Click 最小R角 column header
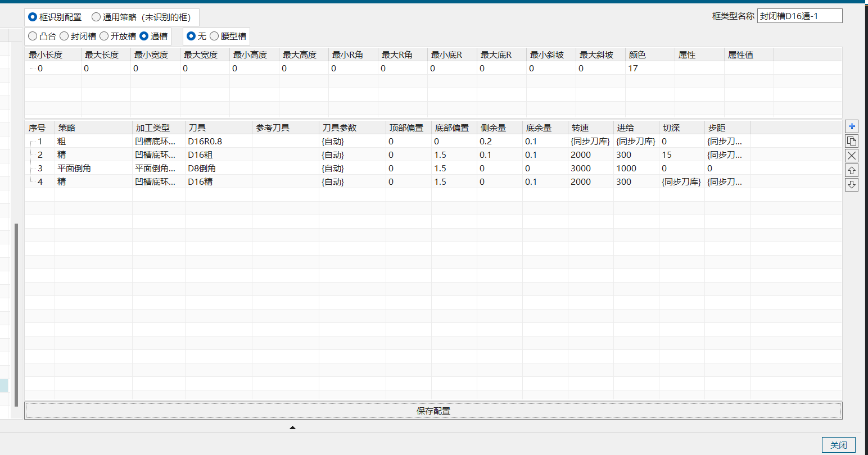 [353, 54]
